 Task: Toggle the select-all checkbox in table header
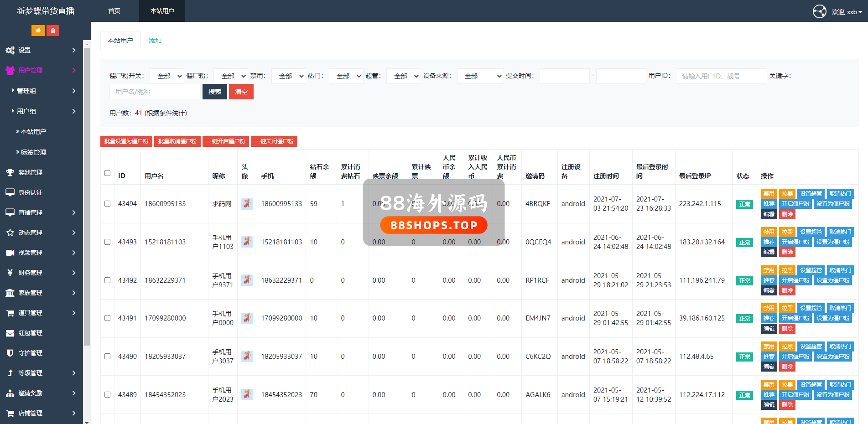[x=107, y=173]
